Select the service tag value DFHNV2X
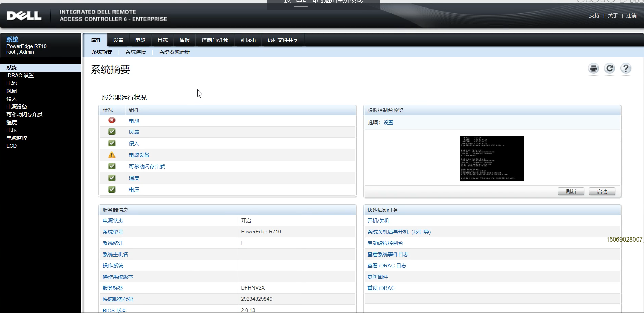 [x=253, y=288]
